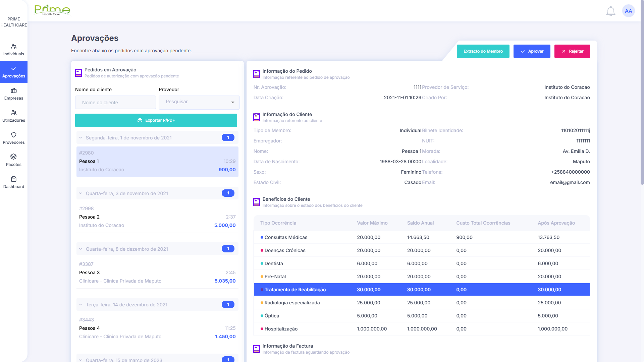Click the Informação do Cliente section icon
Image resolution: width=644 pixels, height=362 pixels.
point(257,117)
